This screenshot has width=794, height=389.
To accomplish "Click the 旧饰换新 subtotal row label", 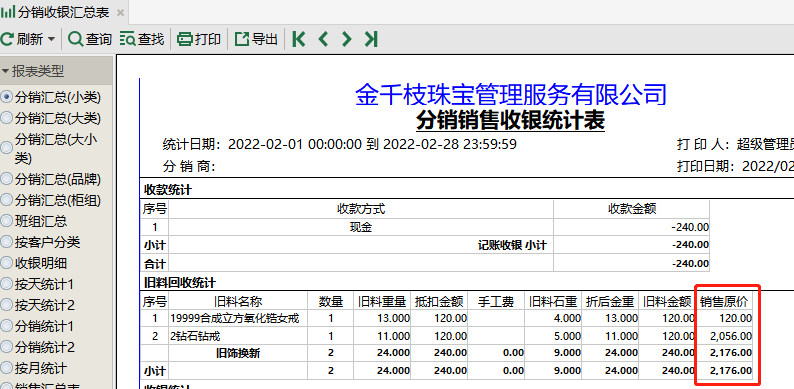I will [x=238, y=353].
